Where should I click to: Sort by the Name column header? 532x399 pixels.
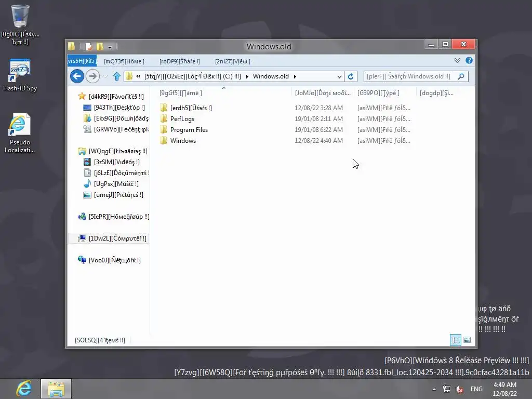tap(223, 92)
